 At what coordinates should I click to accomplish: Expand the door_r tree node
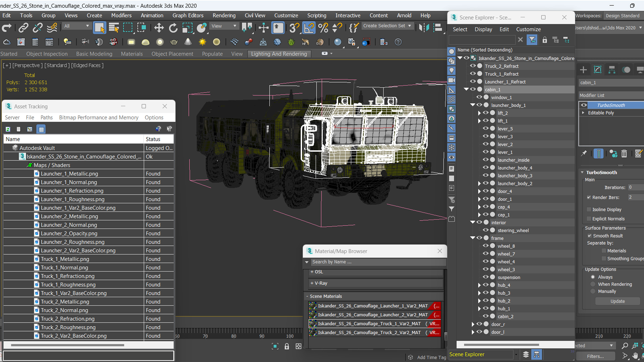point(473,324)
